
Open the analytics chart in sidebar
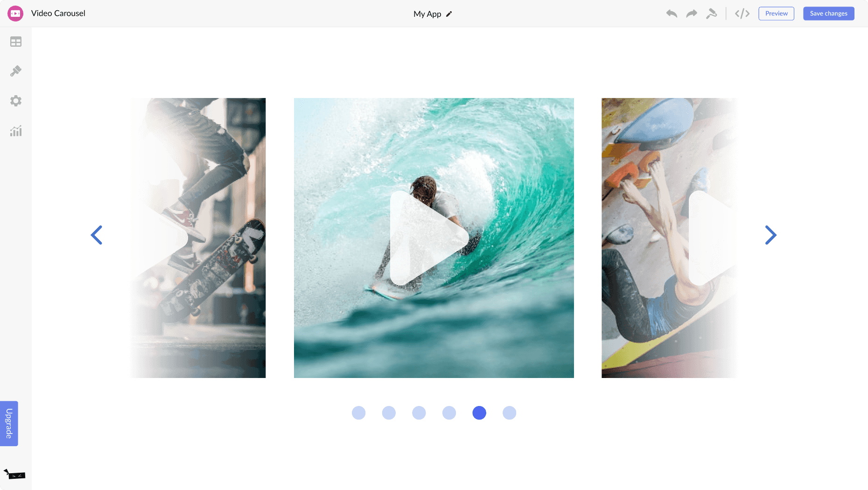point(16,131)
